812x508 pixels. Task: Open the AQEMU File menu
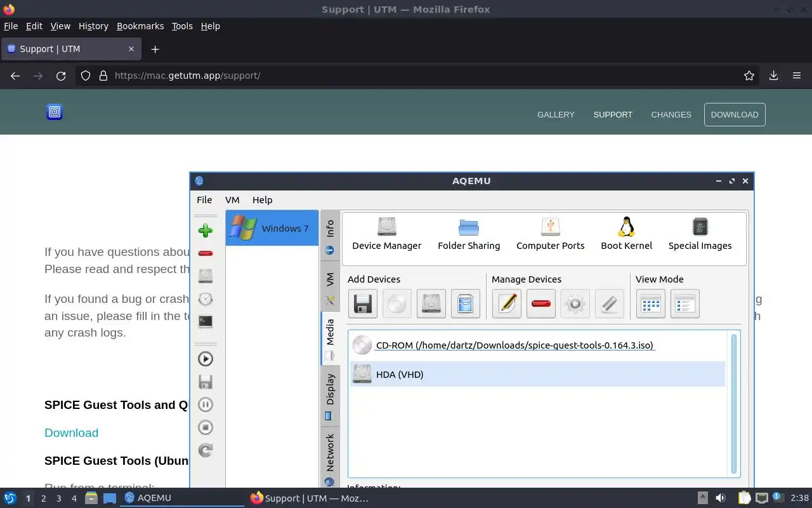tap(204, 199)
